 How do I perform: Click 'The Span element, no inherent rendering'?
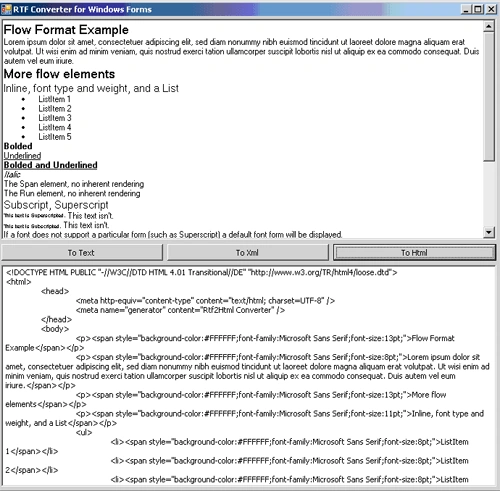[74, 184]
